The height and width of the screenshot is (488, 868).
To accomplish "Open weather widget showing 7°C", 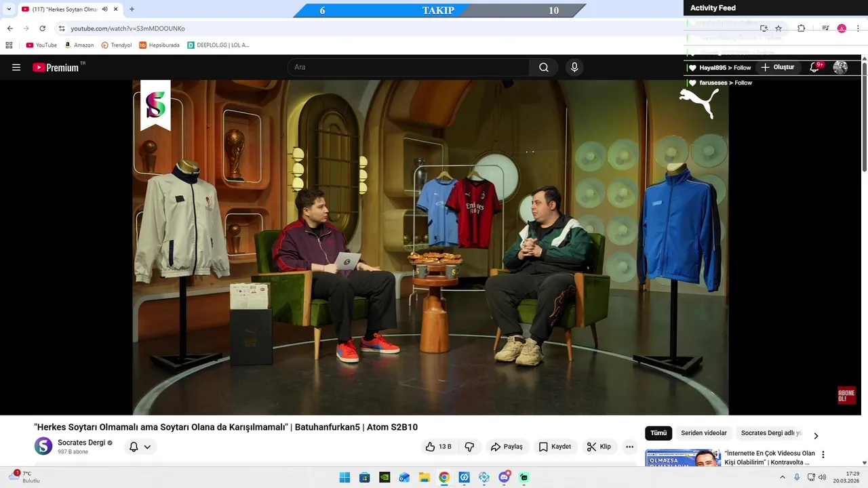I will (x=26, y=477).
